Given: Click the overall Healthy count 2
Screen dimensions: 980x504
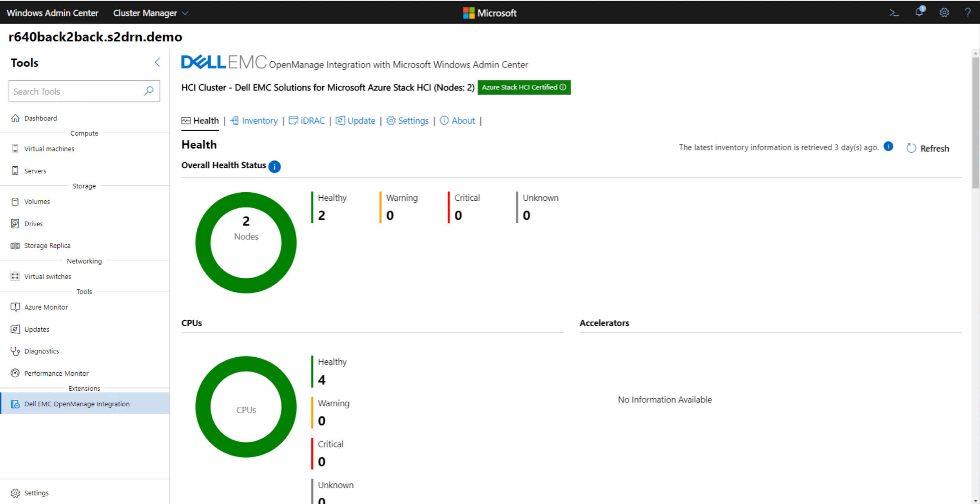Looking at the screenshot, I should tap(321, 215).
